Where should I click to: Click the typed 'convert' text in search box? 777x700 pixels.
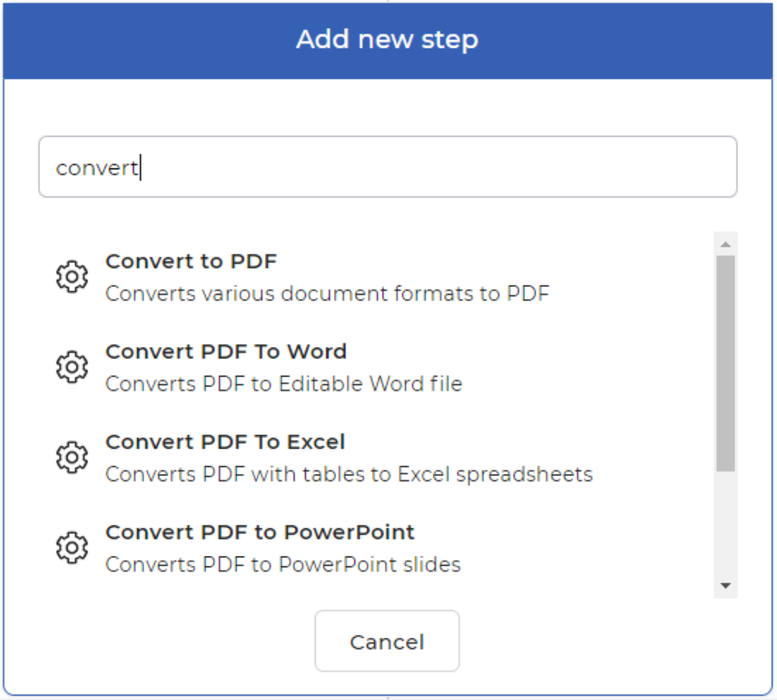(96, 168)
